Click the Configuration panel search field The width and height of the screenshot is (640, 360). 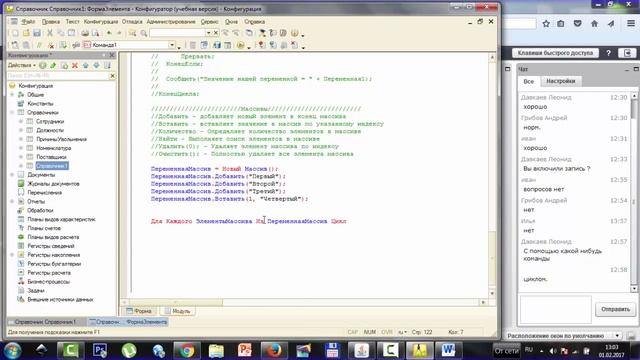coord(58,76)
